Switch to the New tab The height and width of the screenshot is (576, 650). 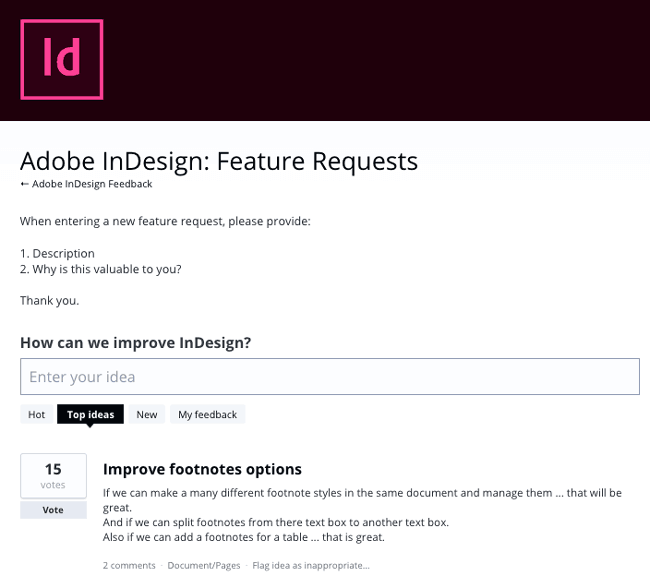point(147,414)
